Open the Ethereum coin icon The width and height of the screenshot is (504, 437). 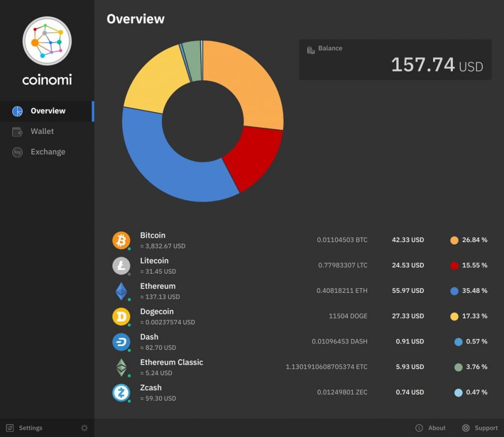coord(122,291)
